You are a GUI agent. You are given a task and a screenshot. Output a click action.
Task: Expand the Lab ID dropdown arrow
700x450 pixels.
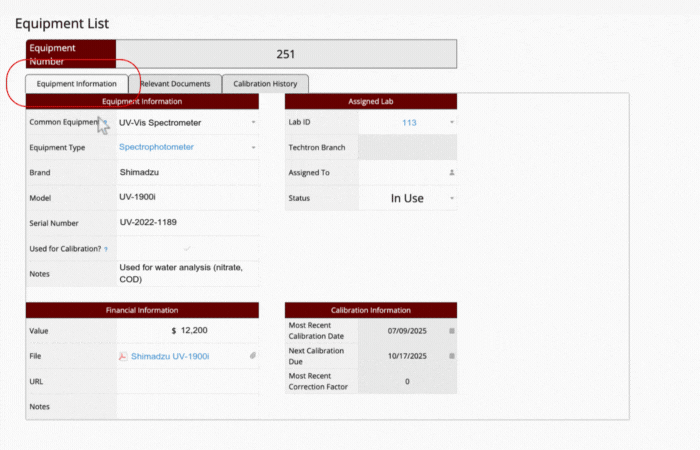[451, 122]
